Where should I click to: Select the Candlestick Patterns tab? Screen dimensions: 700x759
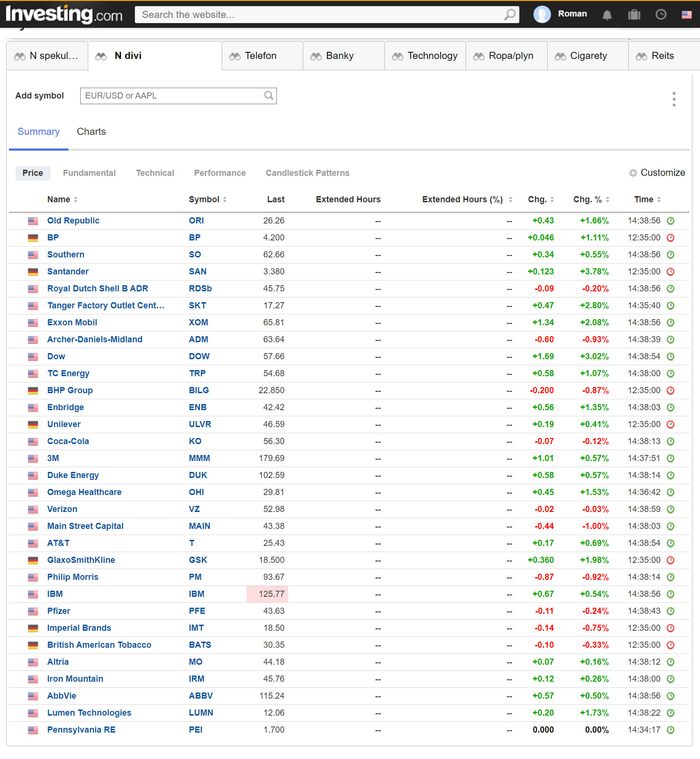point(308,173)
